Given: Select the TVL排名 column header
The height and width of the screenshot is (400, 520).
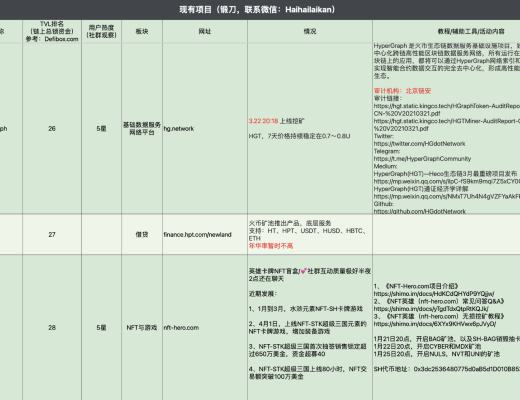Looking at the screenshot, I should point(52,31).
